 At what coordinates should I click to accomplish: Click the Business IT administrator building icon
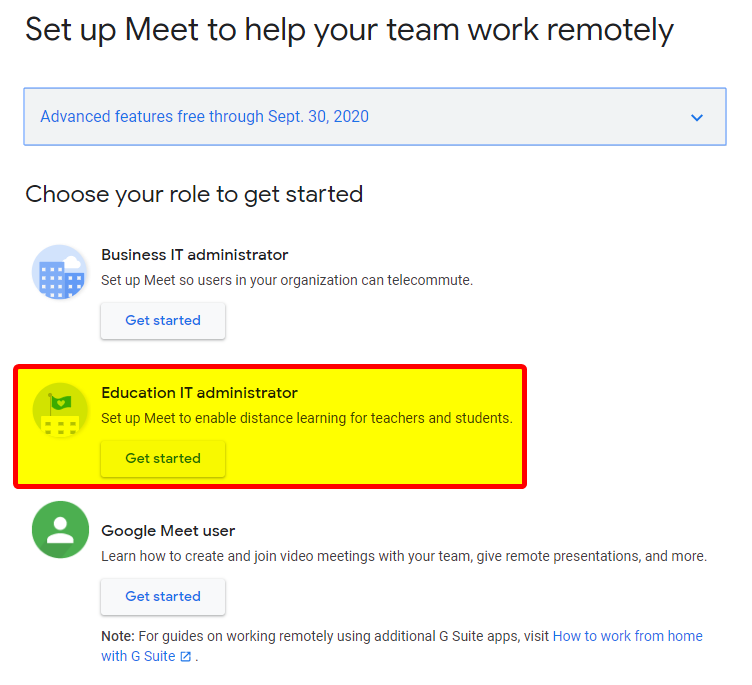pyautogui.click(x=60, y=272)
